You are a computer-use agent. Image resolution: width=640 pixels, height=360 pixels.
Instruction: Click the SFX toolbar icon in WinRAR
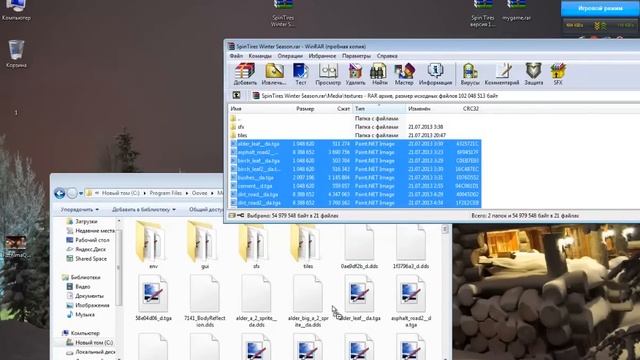(x=558, y=74)
